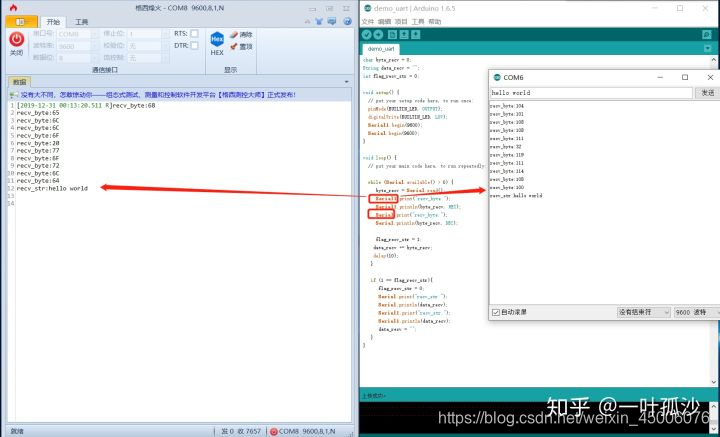
Task: Click the chat message icon in ribbon
Action: [x=332, y=21]
